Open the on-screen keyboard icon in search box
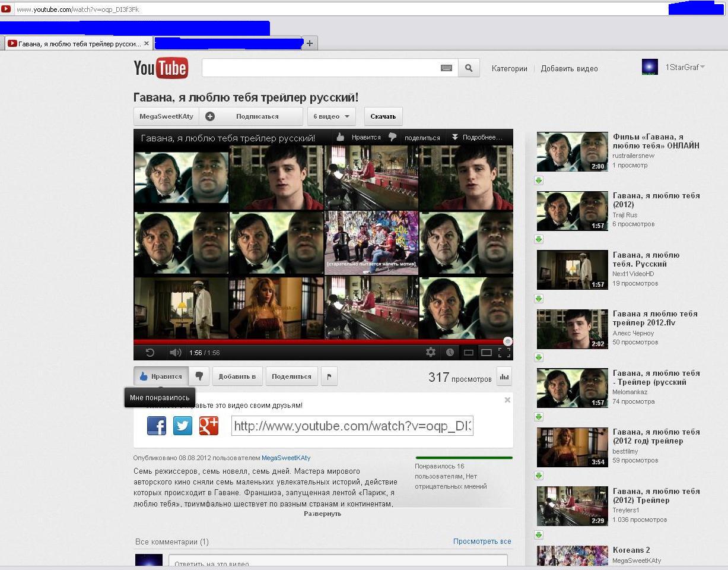The width and height of the screenshot is (728, 570). pyautogui.click(x=446, y=68)
